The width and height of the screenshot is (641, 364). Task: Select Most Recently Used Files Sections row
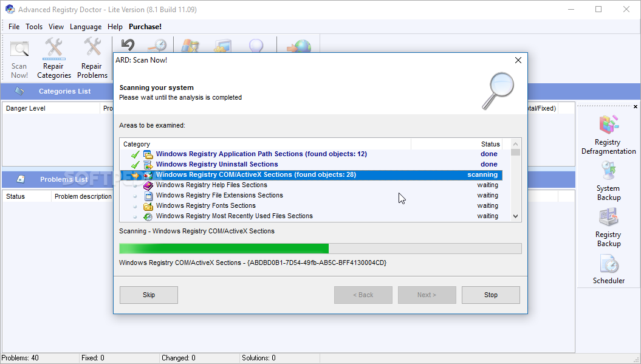pyautogui.click(x=311, y=216)
